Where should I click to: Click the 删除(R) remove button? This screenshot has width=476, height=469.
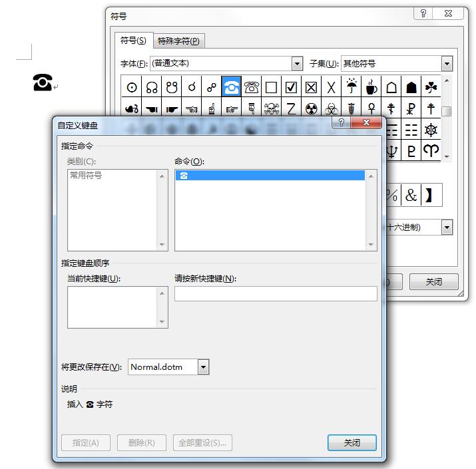click(x=141, y=442)
